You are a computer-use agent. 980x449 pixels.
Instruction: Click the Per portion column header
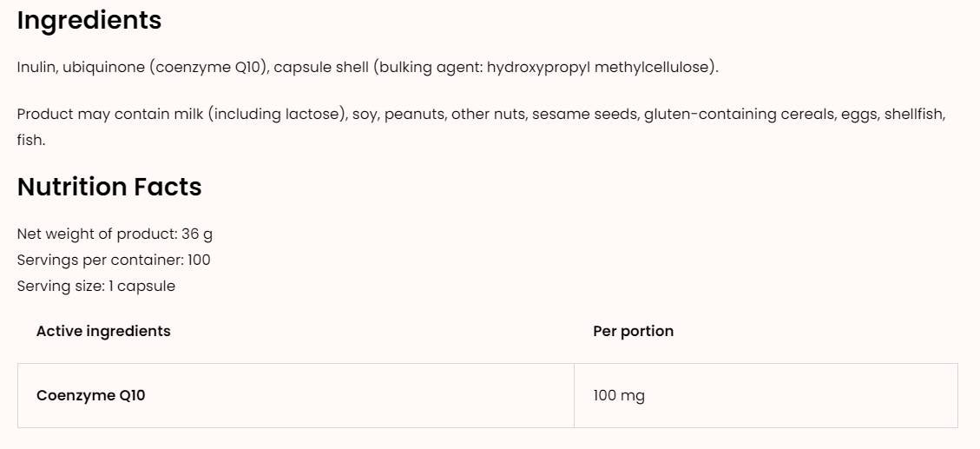633,331
